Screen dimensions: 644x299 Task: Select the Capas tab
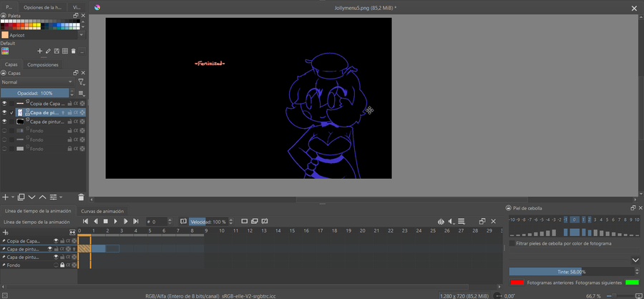tap(11, 64)
